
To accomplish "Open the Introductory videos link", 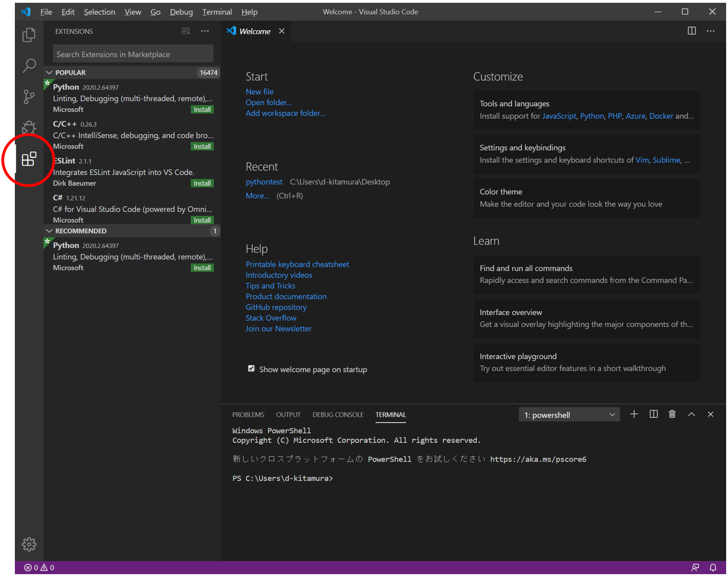I will pos(279,275).
